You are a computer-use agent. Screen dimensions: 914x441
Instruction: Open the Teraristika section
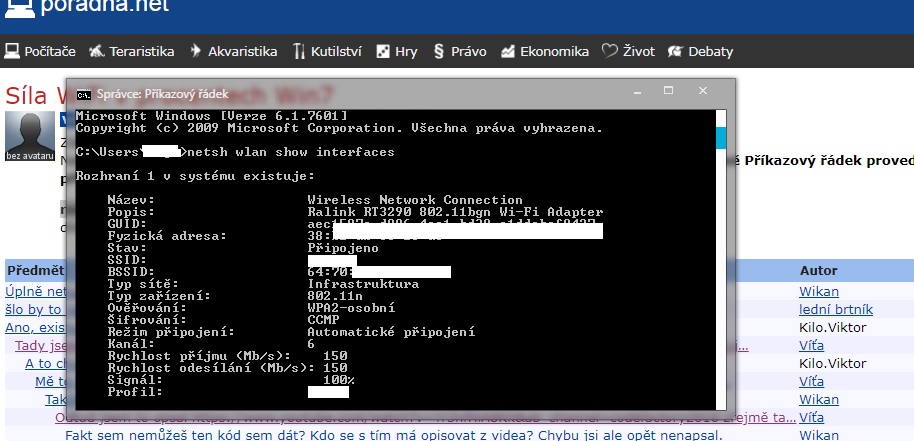132,51
